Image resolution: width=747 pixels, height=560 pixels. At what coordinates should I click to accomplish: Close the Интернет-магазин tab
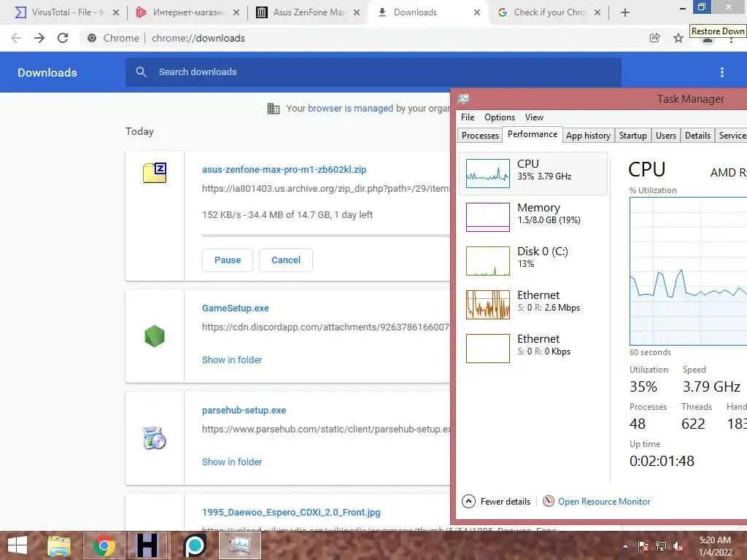coord(236,12)
